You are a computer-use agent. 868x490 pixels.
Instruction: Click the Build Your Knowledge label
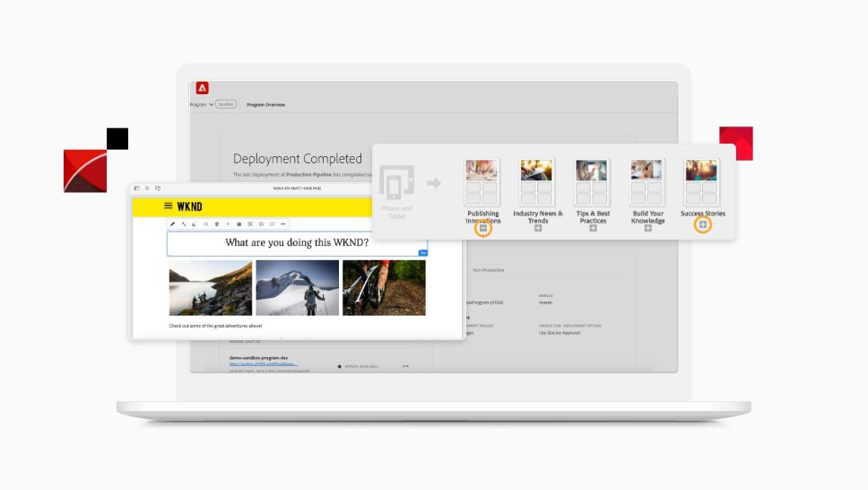point(647,217)
